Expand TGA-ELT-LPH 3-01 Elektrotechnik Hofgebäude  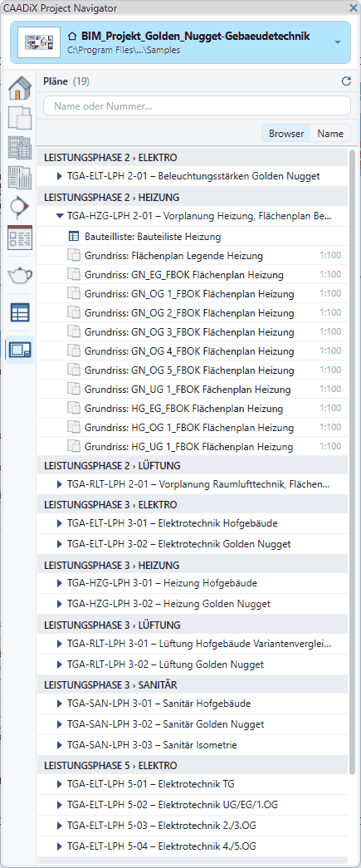(61, 523)
